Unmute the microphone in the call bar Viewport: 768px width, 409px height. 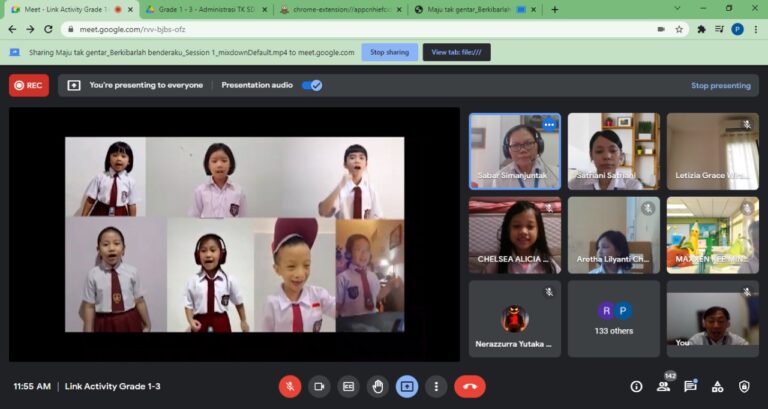290,386
